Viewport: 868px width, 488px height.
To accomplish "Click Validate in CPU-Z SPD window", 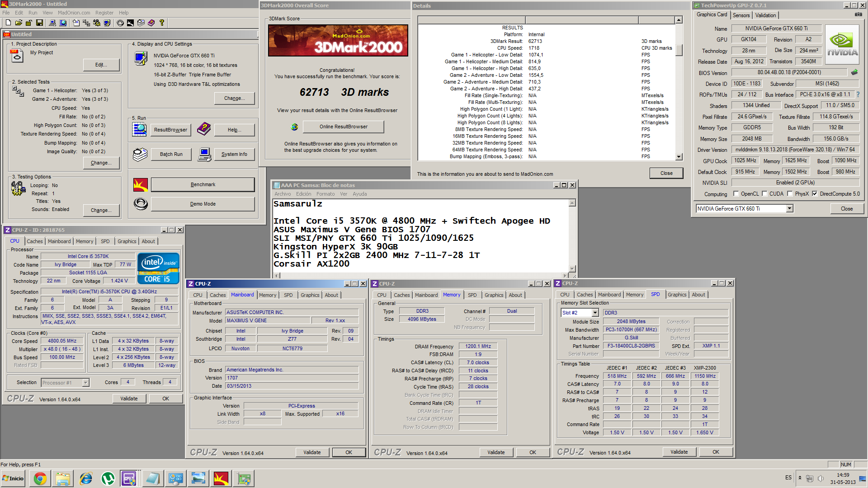I will click(679, 452).
